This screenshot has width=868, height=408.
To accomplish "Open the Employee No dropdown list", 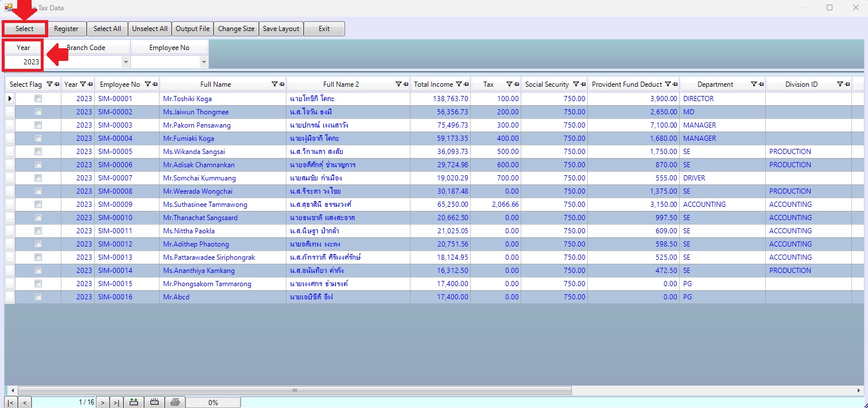I will click(x=203, y=61).
